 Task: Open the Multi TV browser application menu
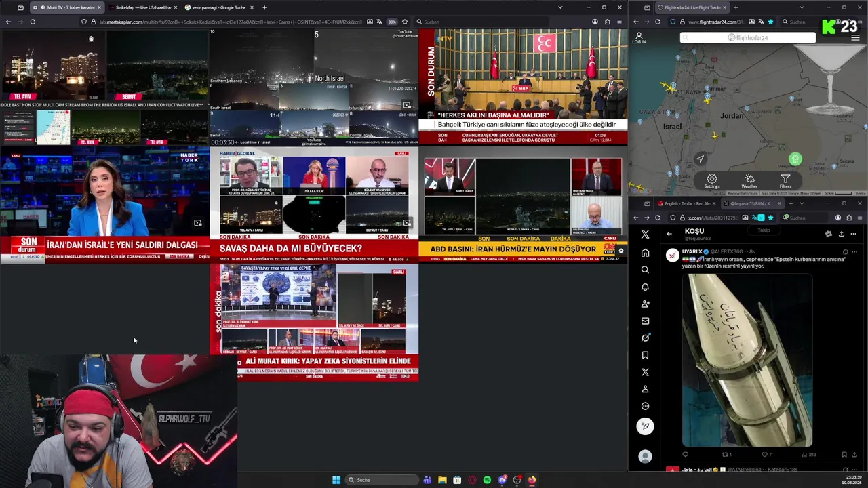click(619, 22)
